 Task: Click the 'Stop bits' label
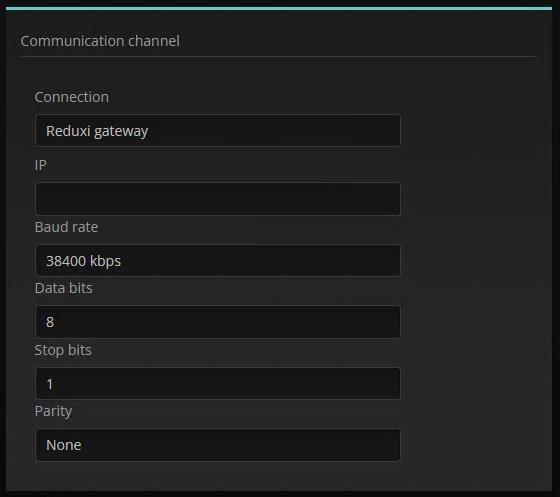[63, 350]
